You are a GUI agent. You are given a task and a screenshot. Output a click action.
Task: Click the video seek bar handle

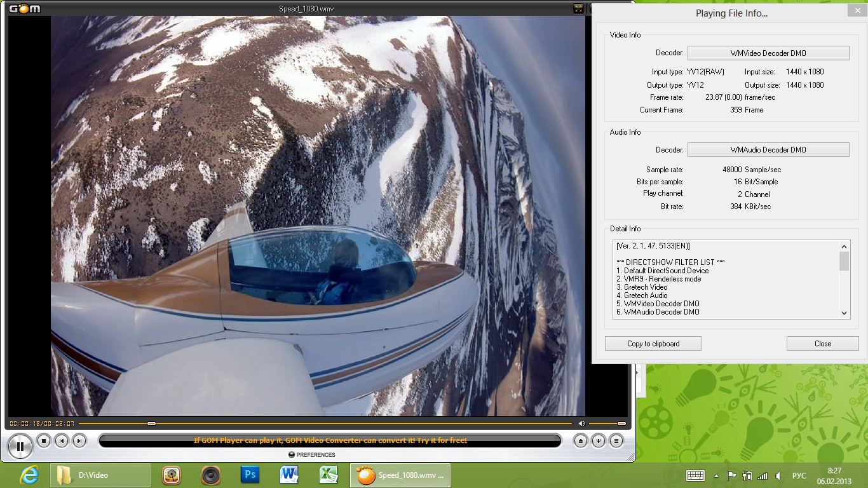tap(151, 423)
